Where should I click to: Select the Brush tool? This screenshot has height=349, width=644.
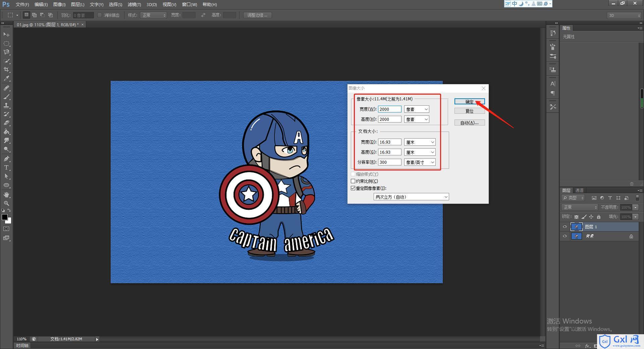click(6, 97)
